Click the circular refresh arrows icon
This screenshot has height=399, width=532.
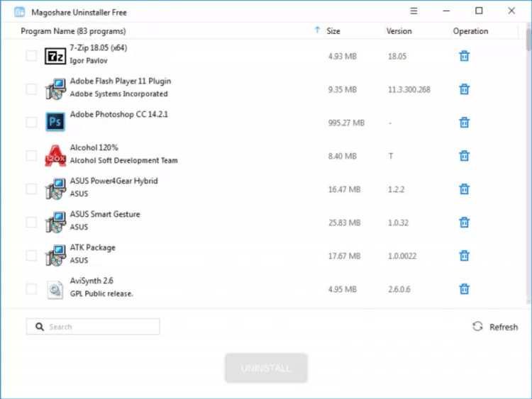(x=477, y=327)
